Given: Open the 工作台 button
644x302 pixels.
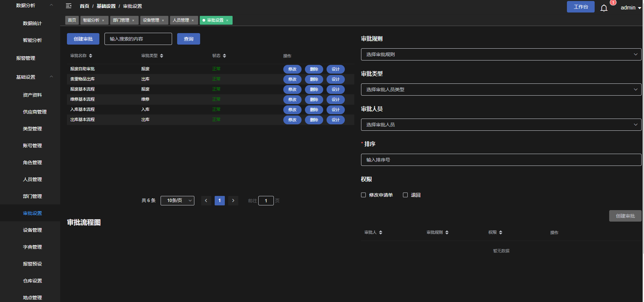Looking at the screenshot, I should pos(581,7).
